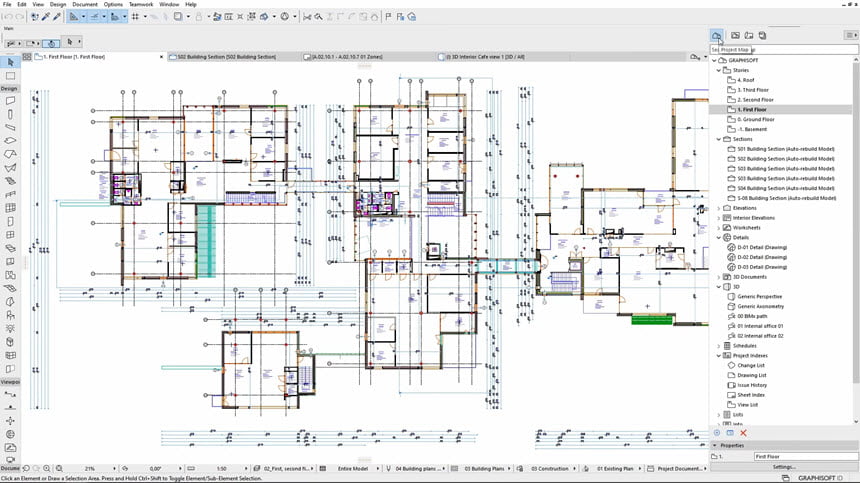Click the Project Map navigator icon
Image resolution: width=860 pixels, height=483 pixels.
point(717,35)
